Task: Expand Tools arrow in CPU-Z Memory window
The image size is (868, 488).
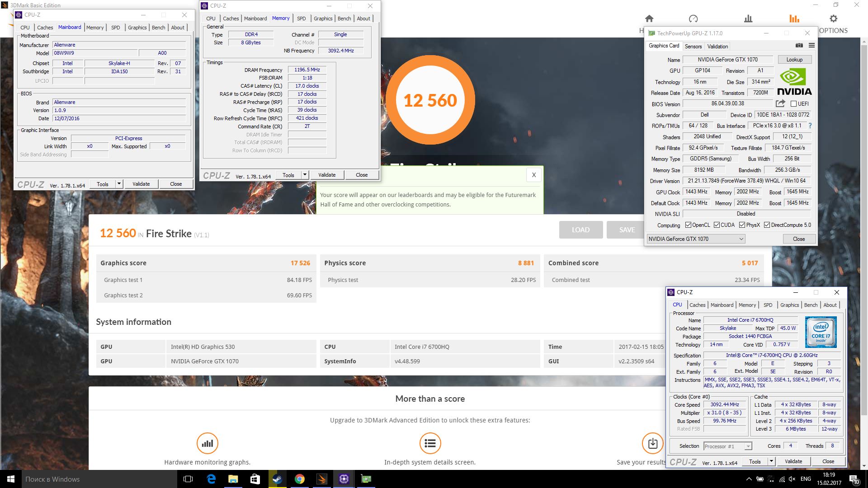Action: [x=305, y=175]
